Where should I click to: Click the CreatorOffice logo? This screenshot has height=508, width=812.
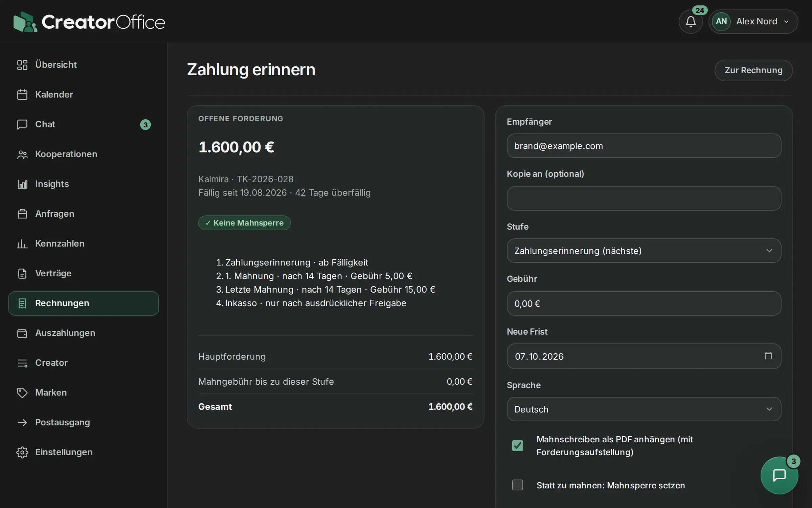89,22
